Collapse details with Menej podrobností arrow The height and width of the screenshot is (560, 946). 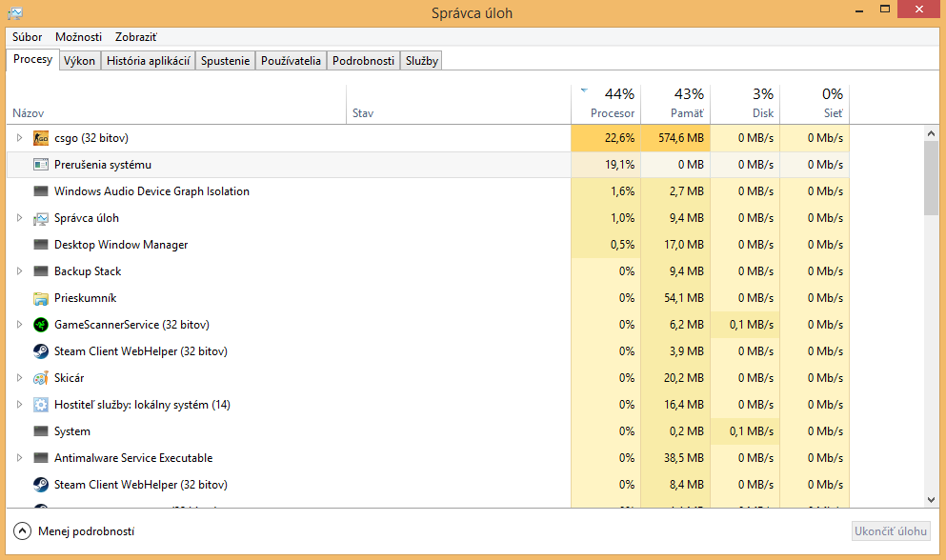click(x=22, y=531)
